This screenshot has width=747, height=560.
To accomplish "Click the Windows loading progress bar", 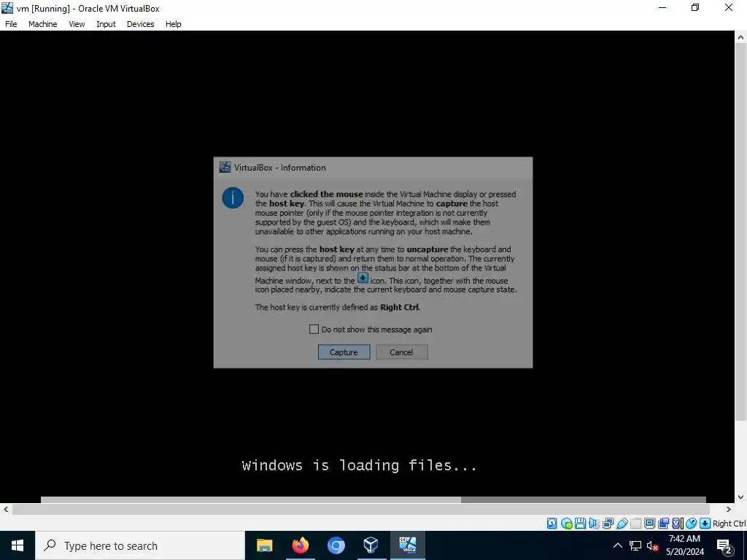I will tap(373, 499).
